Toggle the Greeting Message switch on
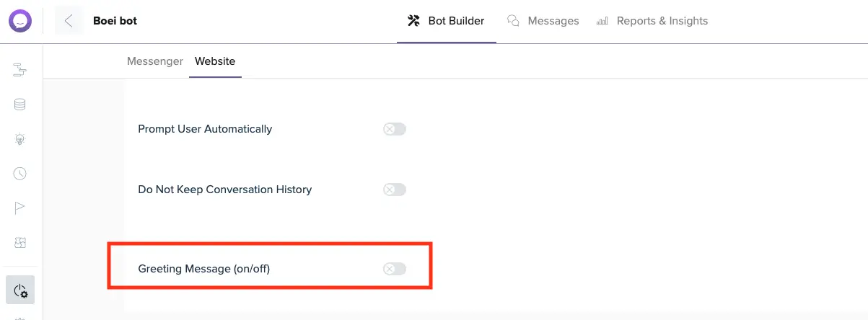 [x=395, y=269]
